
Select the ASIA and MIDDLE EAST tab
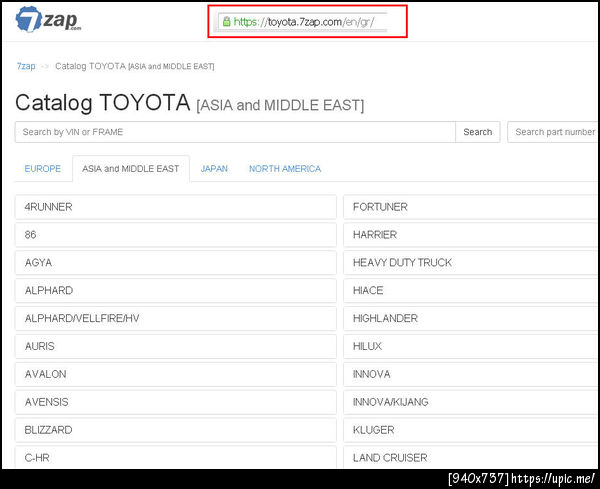[130, 169]
